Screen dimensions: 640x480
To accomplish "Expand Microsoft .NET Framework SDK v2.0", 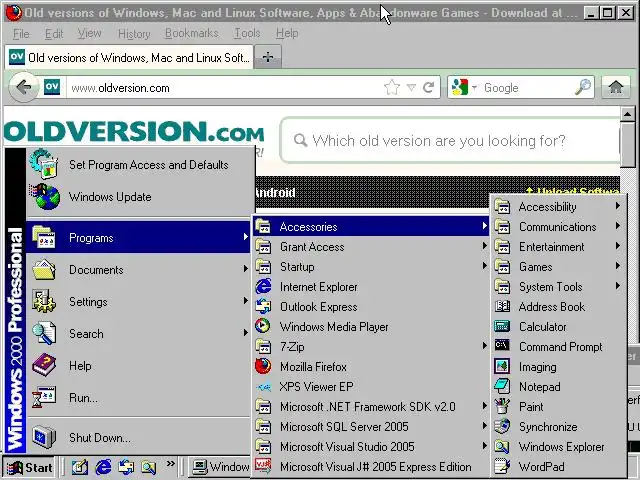I will click(371, 407).
